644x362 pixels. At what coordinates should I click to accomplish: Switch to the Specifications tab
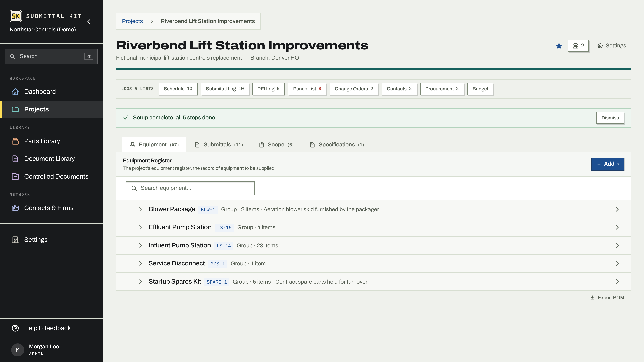point(337,145)
